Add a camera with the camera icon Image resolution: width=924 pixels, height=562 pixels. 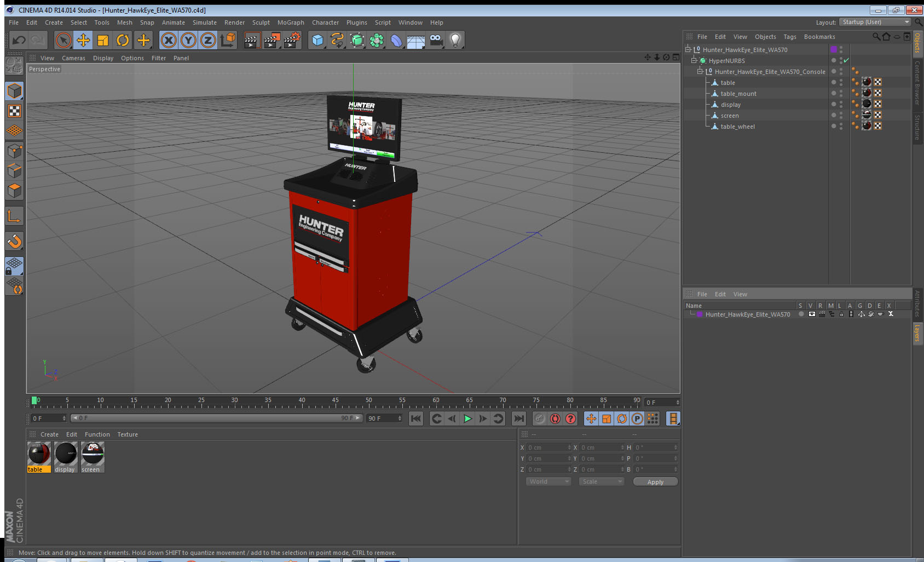(436, 40)
